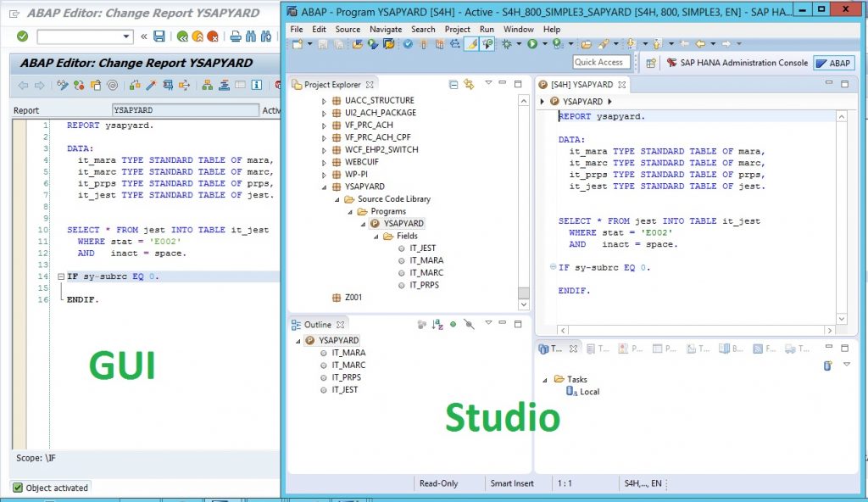Click the 'Smart Insert' status bar entry
Viewport: 868px width, 502px height.
[512, 483]
